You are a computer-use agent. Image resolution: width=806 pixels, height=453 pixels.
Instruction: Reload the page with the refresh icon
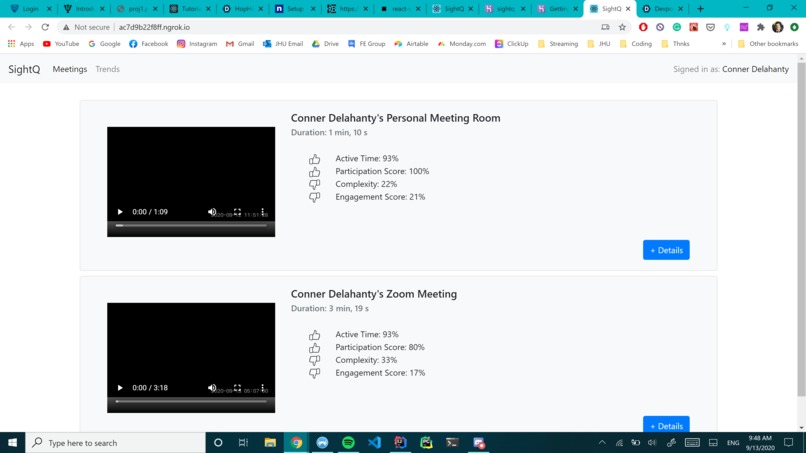[x=45, y=27]
